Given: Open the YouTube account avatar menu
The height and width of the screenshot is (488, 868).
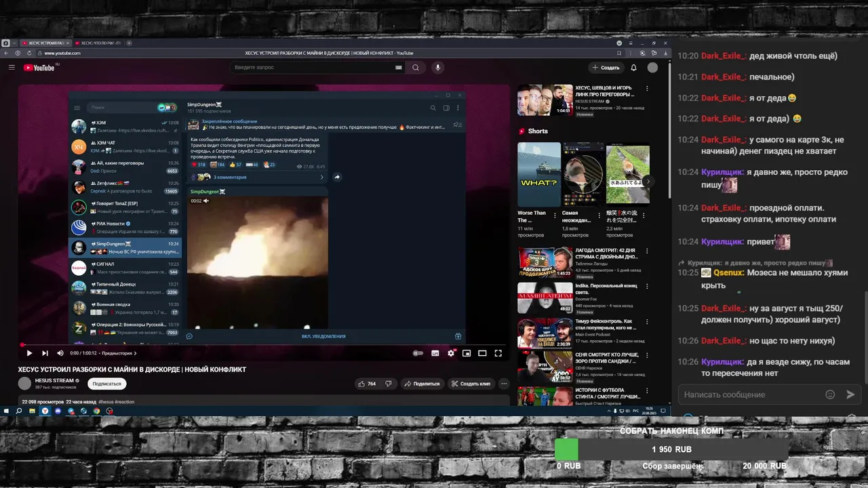Looking at the screenshot, I should click(x=652, y=68).
